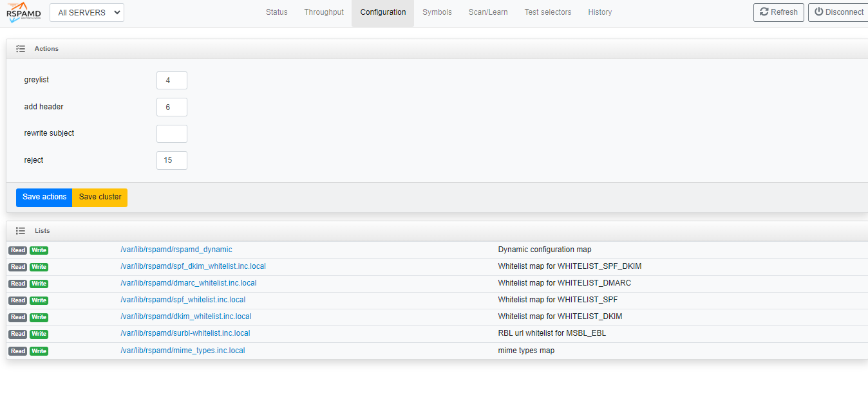Click the Read badge for dmarc_whitelist.inc.local
The height and width of the screenshot is (393, 868).
[x=18, y=284]
